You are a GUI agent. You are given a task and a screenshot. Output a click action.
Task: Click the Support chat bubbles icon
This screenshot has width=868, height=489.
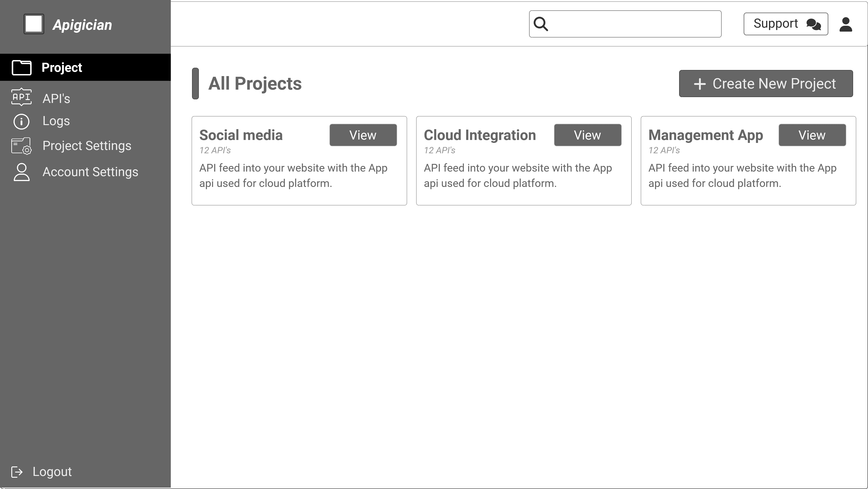pos(813,24)
